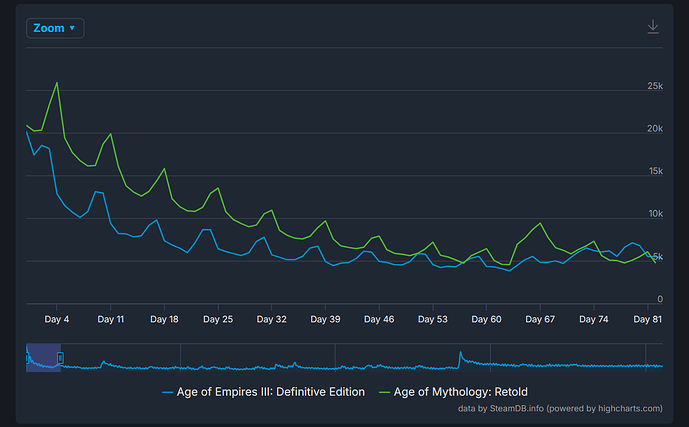This screenshot has width=689, height=427.
Task: Click the Day 25 axis label
Action: [x=218, y=319]
